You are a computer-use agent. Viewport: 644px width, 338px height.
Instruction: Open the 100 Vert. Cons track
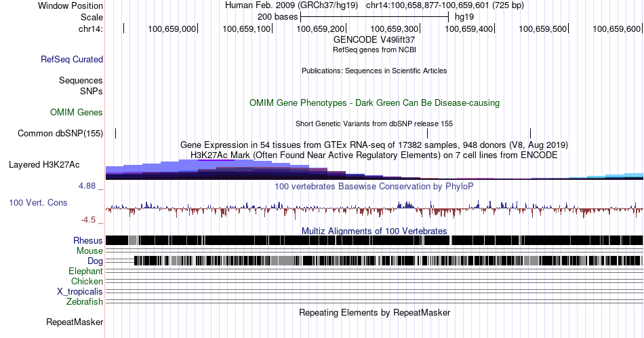pos(38,202)
